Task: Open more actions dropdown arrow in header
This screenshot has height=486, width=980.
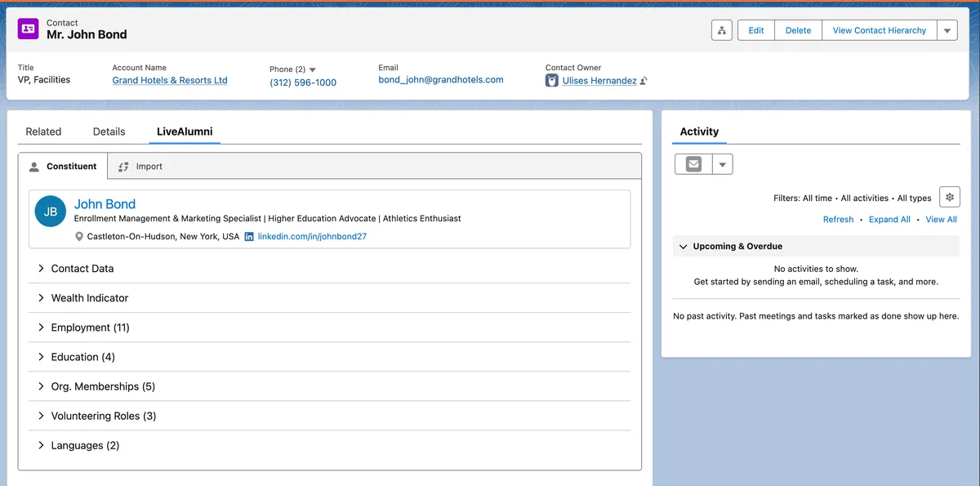Action: 947,30
